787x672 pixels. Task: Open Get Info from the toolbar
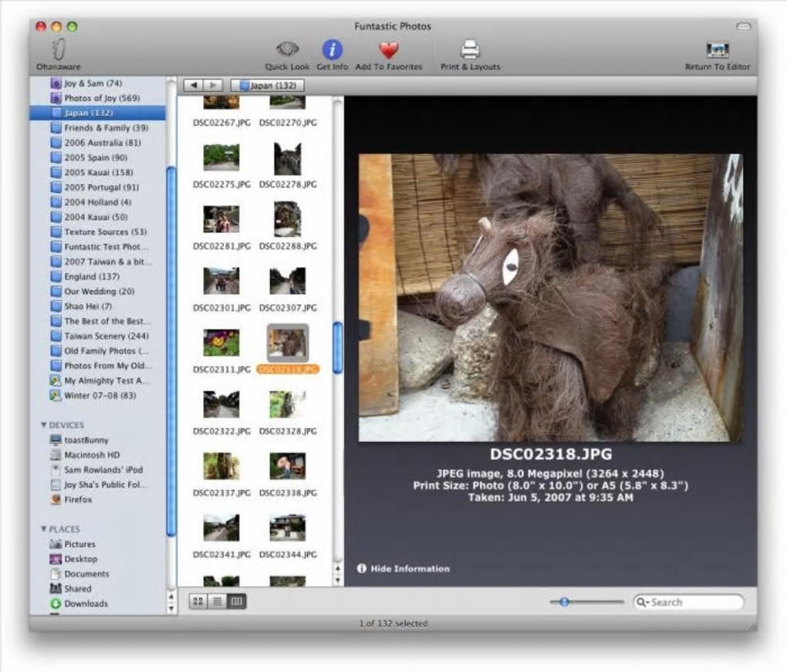(x=333, y=50)
